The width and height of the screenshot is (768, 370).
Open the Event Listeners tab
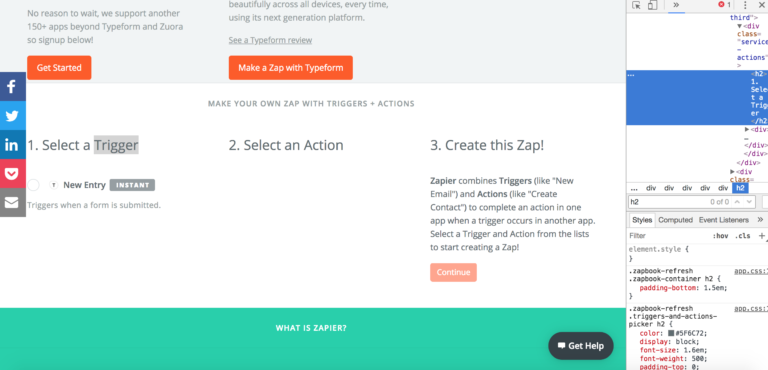[723, 220]
